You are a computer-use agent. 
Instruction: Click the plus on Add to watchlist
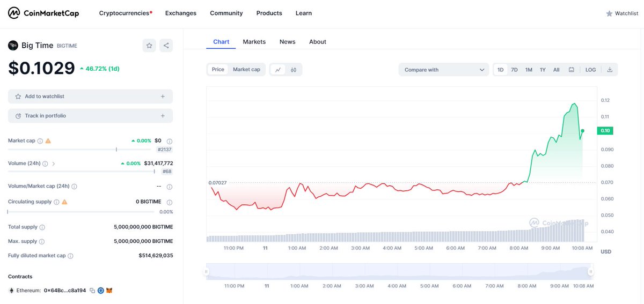click(163, 97)
